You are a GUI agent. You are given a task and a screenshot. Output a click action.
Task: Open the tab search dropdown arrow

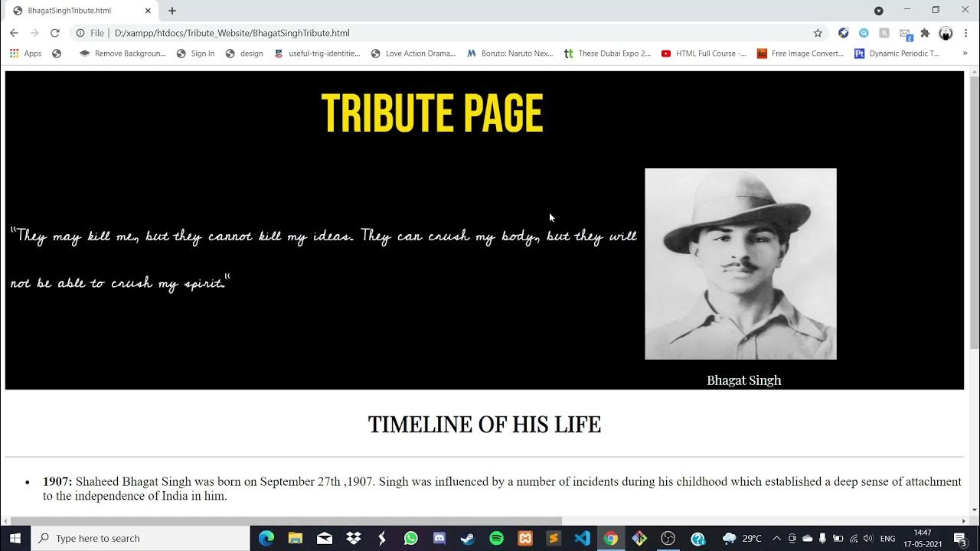[879, 11]
